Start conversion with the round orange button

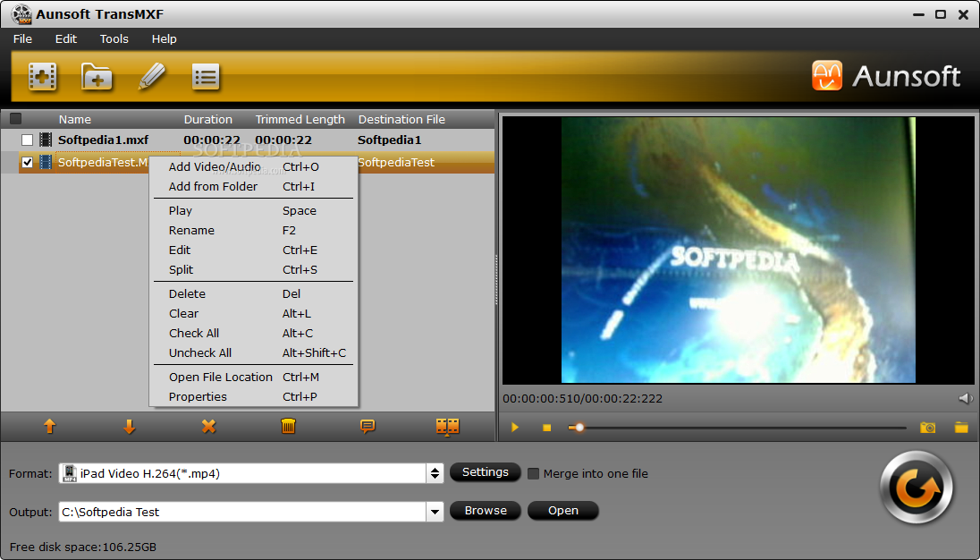pyautogui.click(x=917, y=488)
